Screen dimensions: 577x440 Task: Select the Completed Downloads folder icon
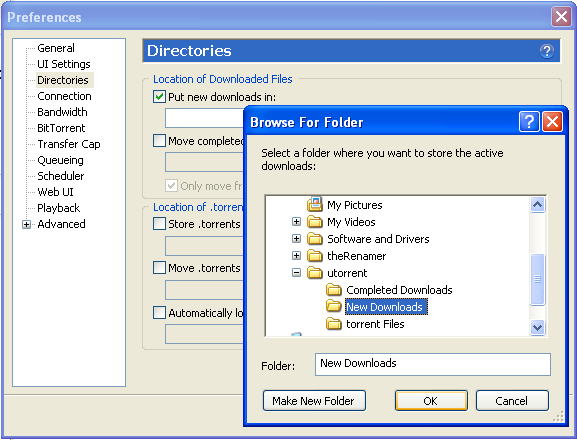pyautogui.click(x=334, y=290)
